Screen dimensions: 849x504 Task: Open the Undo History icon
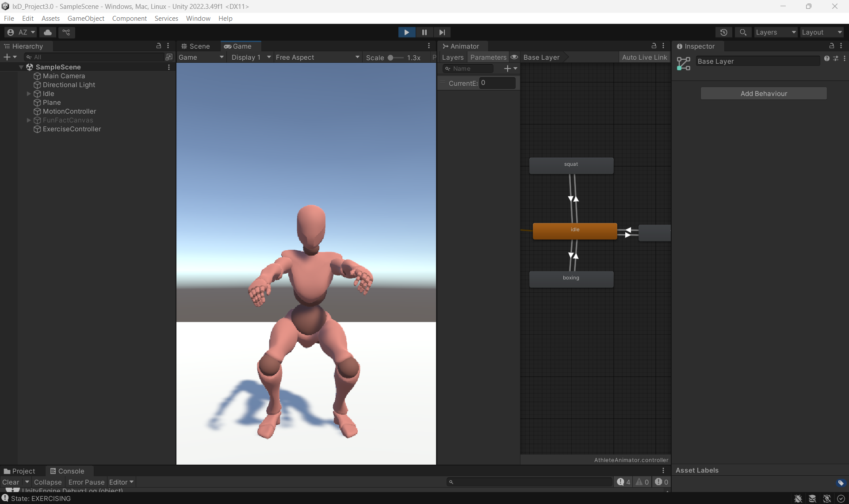coord(724,32)
